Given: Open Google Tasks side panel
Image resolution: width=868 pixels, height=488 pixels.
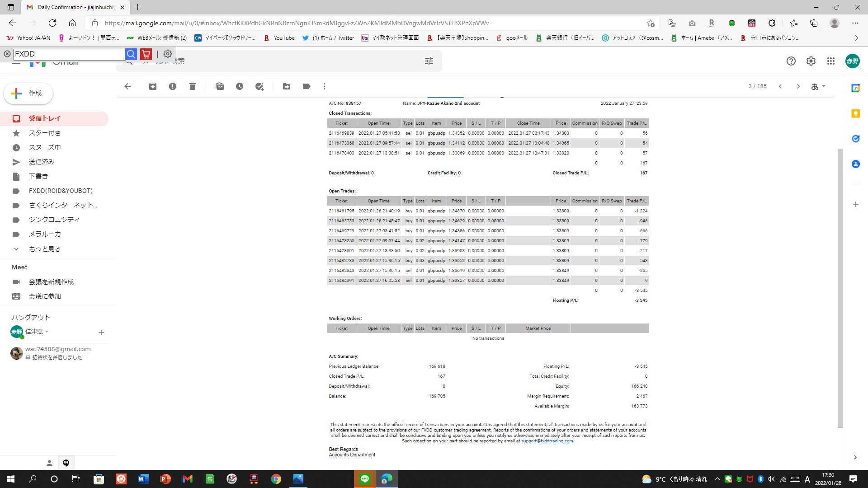Looking at the screenshot, I should click(x=855, y=139).
